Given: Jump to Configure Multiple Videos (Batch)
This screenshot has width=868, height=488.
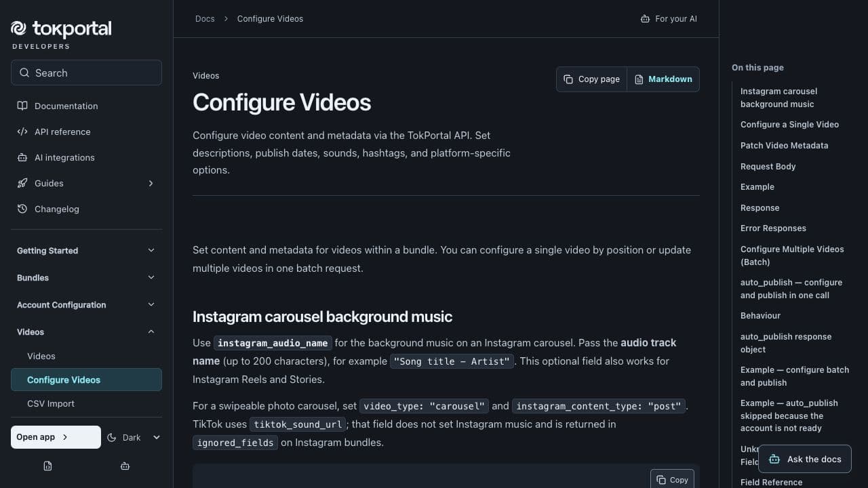Looking at the screenshot, I should click(792, 256).
